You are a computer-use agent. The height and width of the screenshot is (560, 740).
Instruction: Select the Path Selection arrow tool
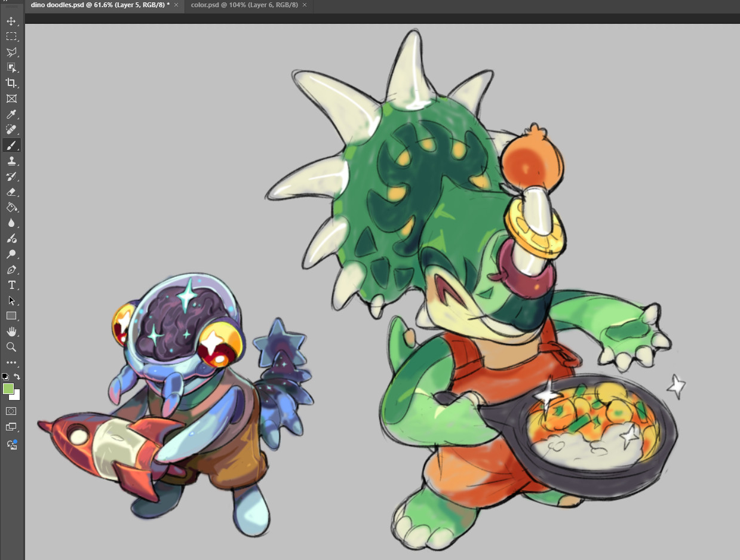coord(11,300)
